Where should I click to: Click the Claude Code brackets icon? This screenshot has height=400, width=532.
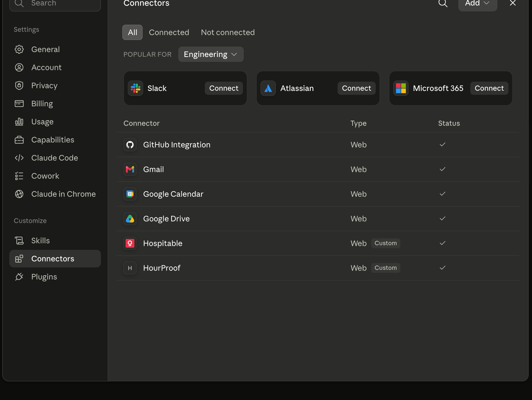pos(19,158)
